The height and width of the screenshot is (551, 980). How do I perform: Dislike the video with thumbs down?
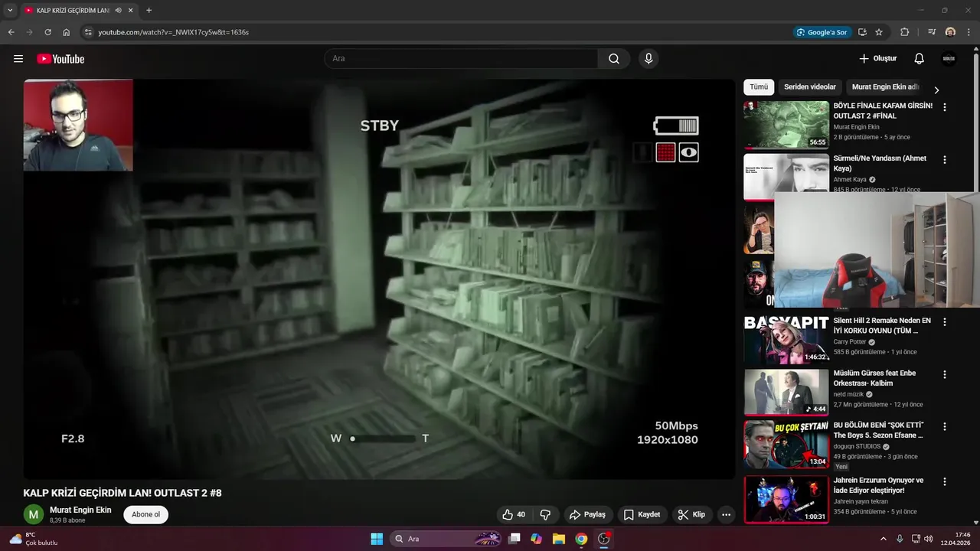(546, 515)
